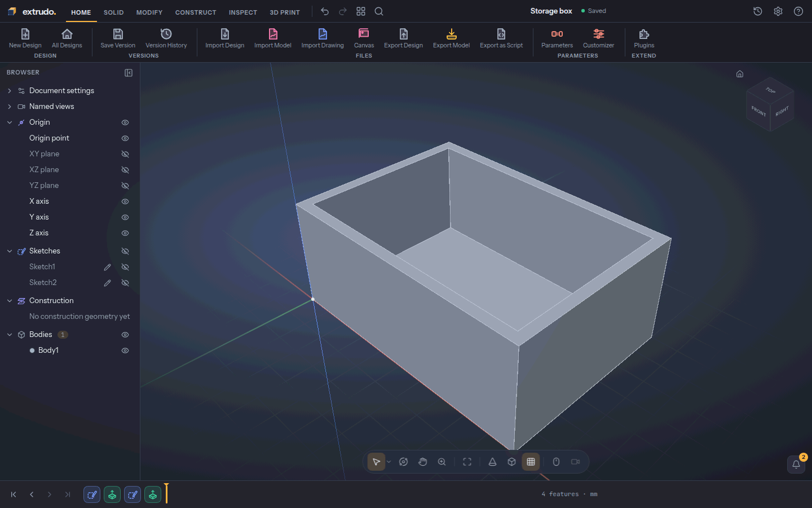Jump to timeline start

pos(14,494)
